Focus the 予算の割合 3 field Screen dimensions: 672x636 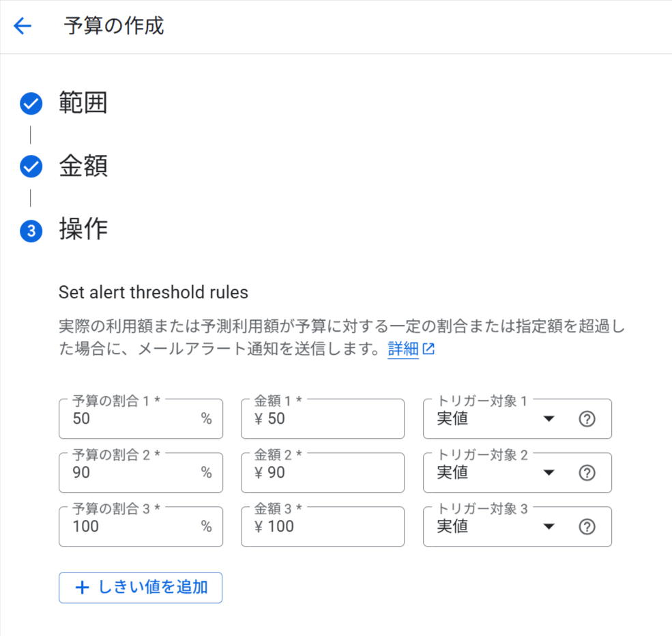[x=141, y=527]
